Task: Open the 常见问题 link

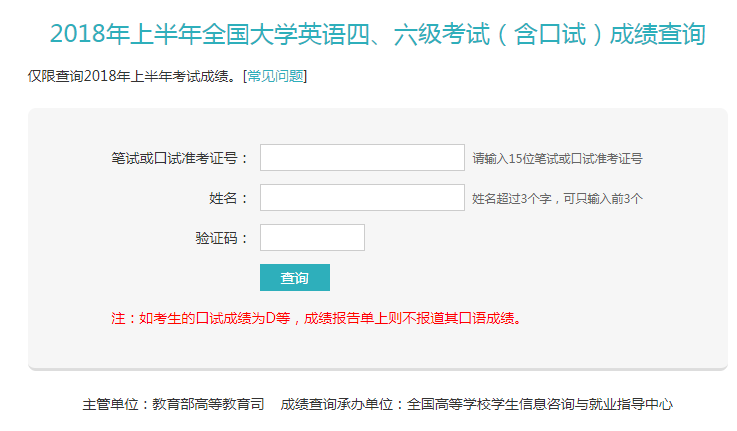Action: [x=275, y=76]
